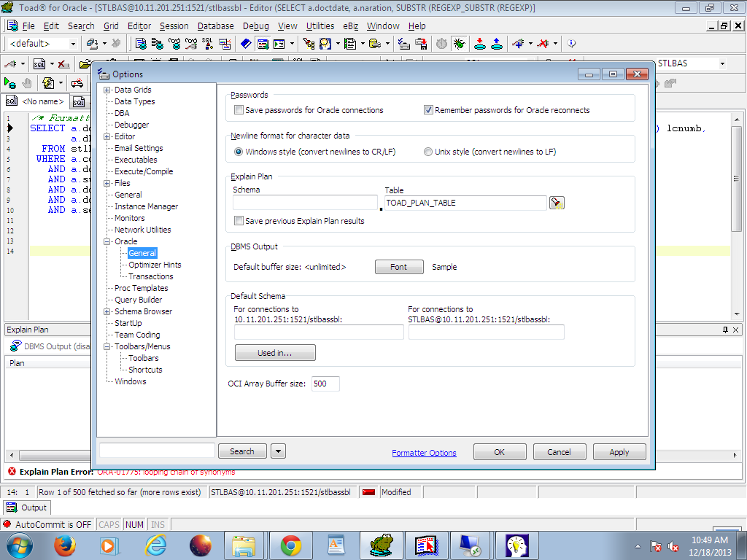This screenshot has width=747, height=560.
Task: Click the Explain Plan Schema input field
Action: (x=305, y=203)
